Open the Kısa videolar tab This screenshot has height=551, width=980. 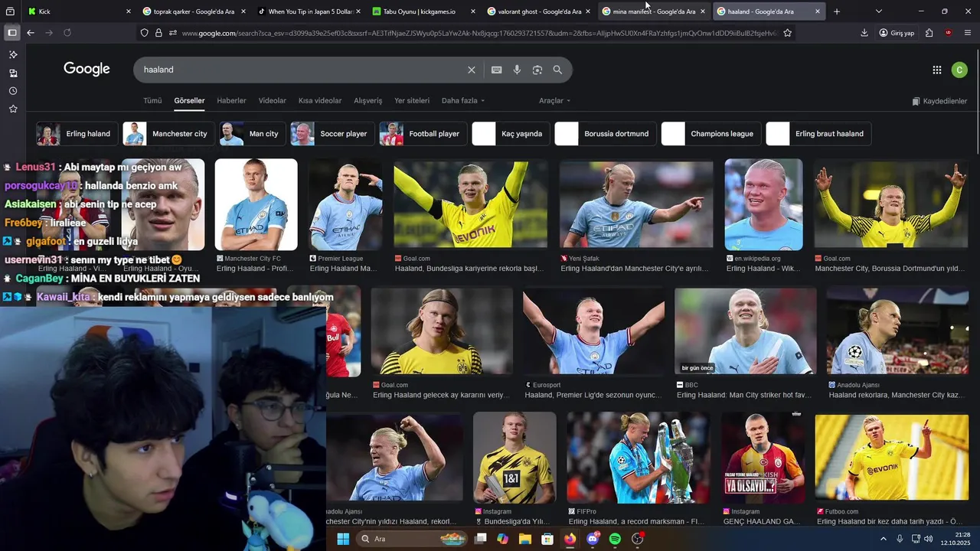[x=320, y=101]
